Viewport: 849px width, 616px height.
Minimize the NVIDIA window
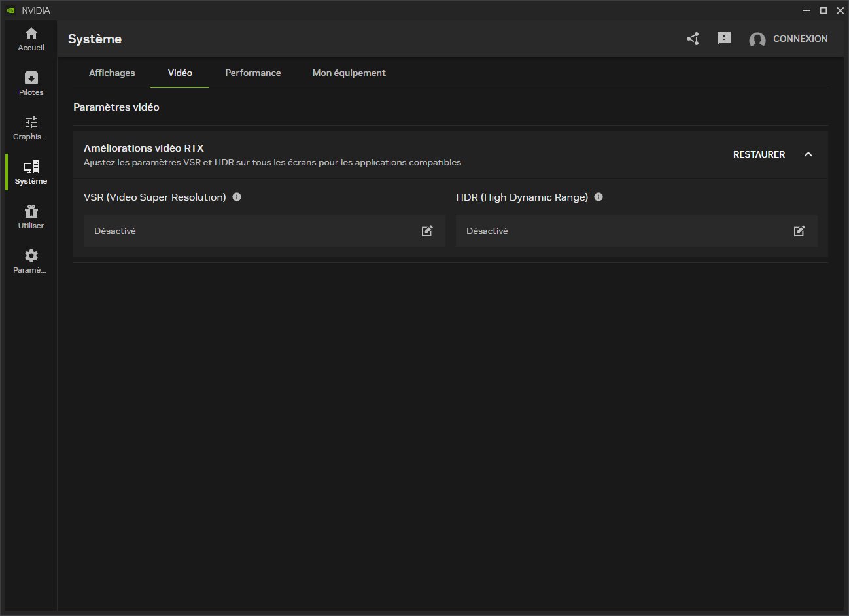[x=806, y=10]
